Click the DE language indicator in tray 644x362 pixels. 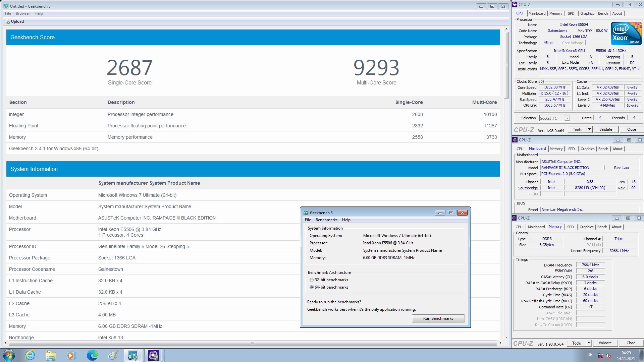click(x=590, y=355)
